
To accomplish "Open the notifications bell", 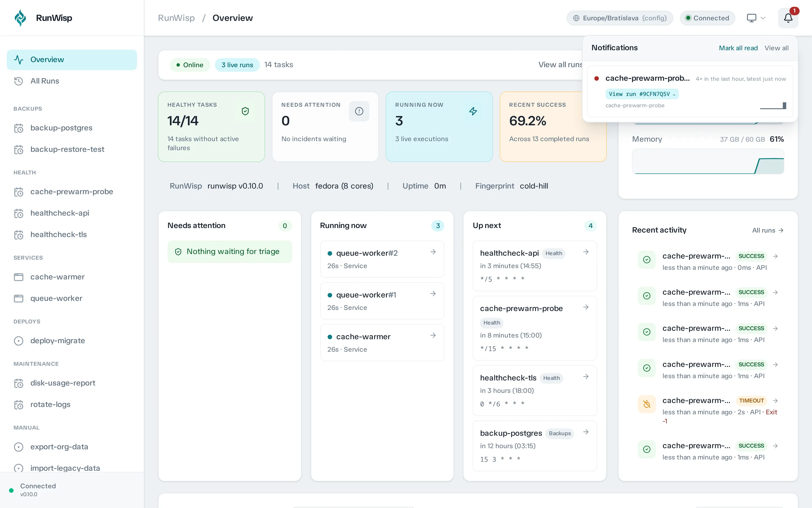I will (788, 18).
